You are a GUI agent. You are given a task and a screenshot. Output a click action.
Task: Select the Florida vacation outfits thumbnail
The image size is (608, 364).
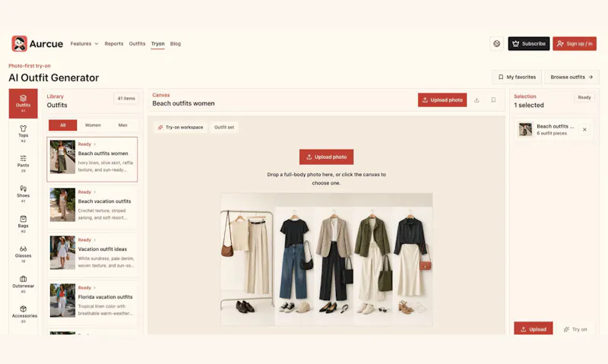[x=62, y=300]
